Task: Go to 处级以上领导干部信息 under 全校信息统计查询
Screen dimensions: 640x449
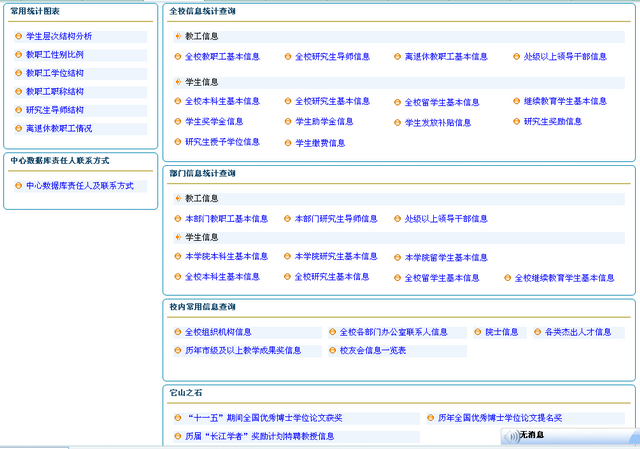Action: coord(565,57)
